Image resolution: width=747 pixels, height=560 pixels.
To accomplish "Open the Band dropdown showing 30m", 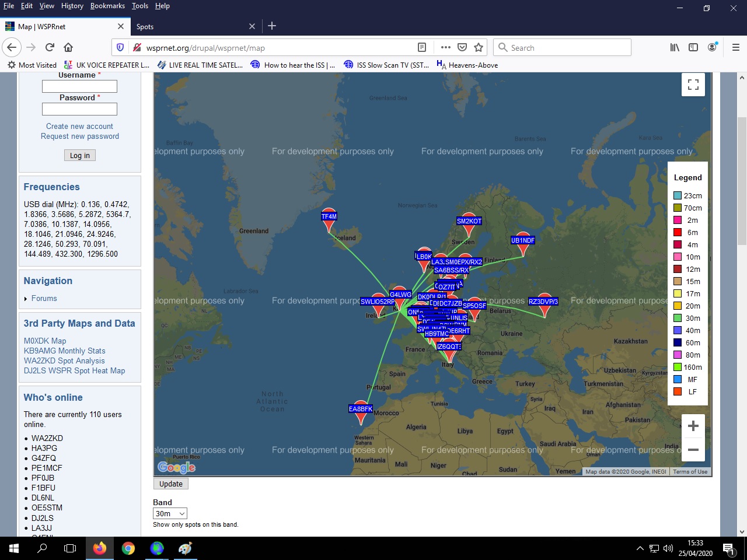I will click(x=170, y=513).
